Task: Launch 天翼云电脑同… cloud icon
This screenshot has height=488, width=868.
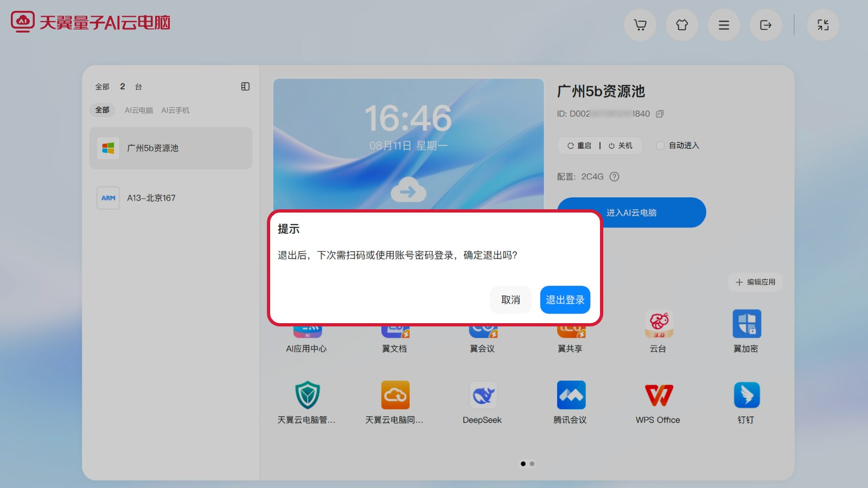Action: coord(395,395)
